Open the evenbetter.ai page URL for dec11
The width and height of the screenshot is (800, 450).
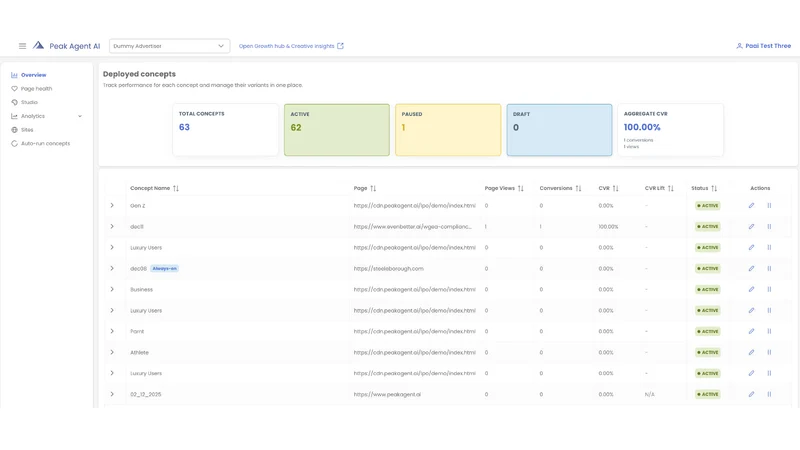tap(413, 227)
